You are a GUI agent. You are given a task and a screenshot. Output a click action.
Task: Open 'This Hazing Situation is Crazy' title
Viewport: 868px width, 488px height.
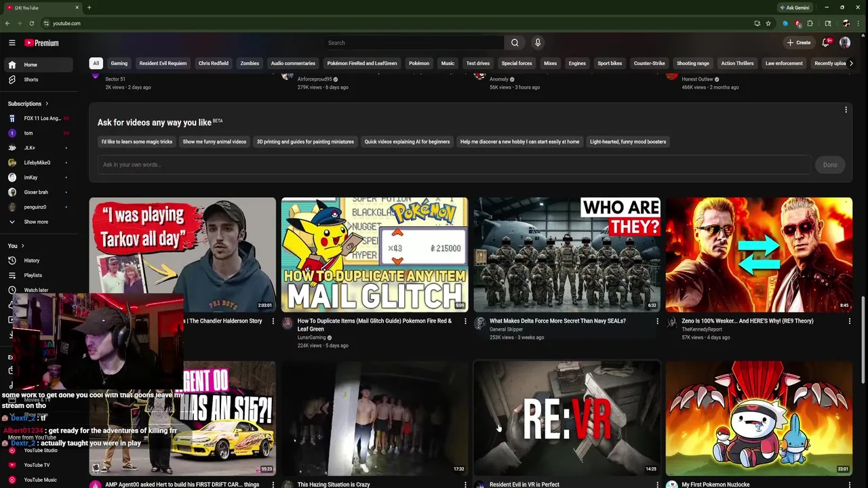334,485
